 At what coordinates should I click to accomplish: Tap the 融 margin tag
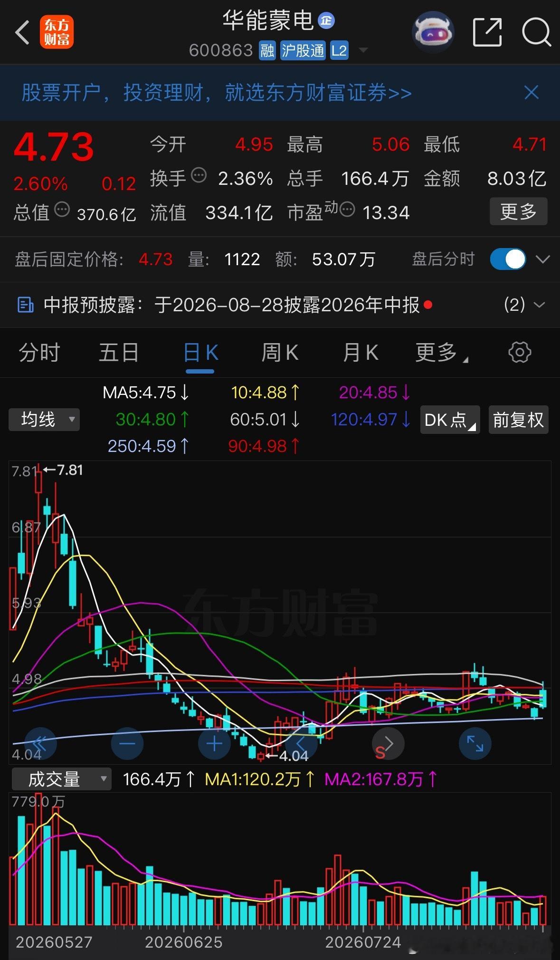click(x=267, y=50)
